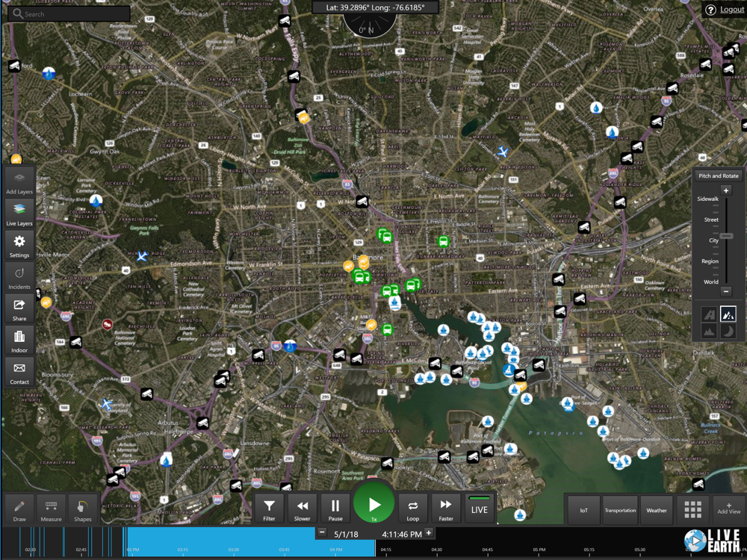Click the Slower rewind control
Viewport: 747px width, 560px height.
click(302, 508)
